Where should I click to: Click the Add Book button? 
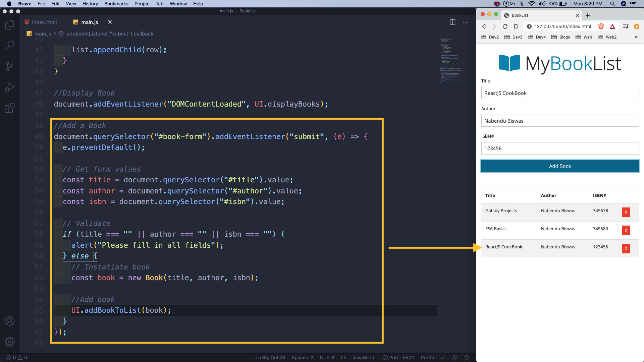click(560, 166)
